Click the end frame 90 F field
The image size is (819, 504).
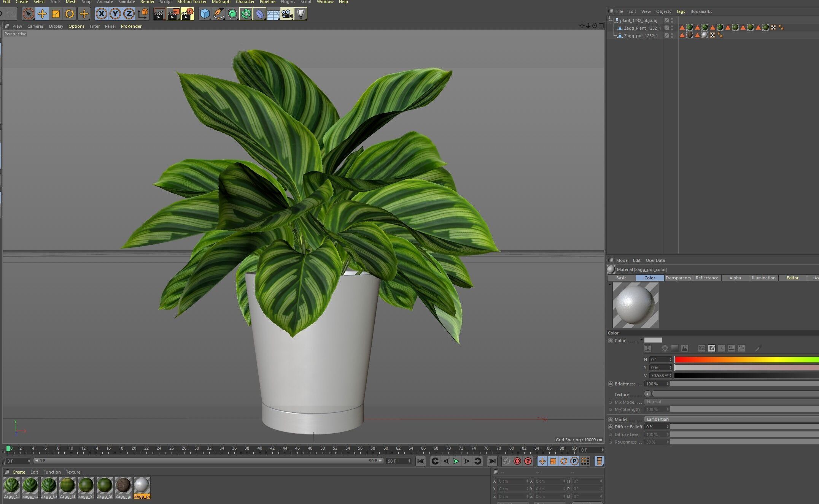pos(399,461)
